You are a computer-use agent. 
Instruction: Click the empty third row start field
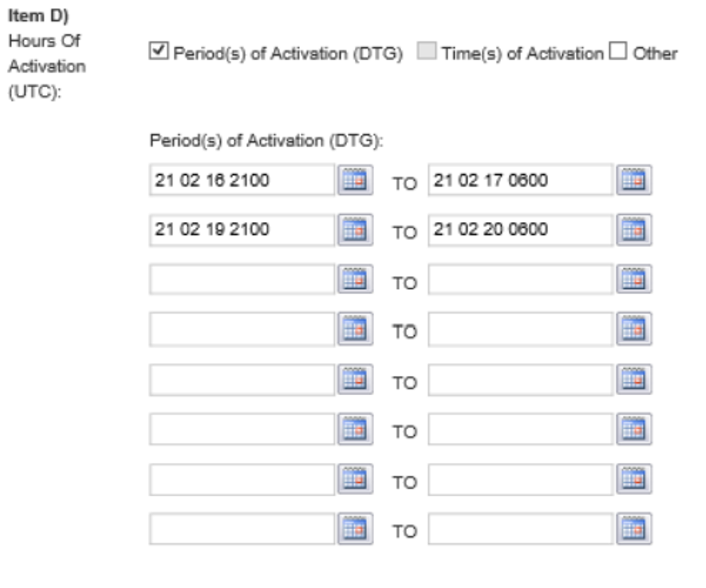coord(242,279)
